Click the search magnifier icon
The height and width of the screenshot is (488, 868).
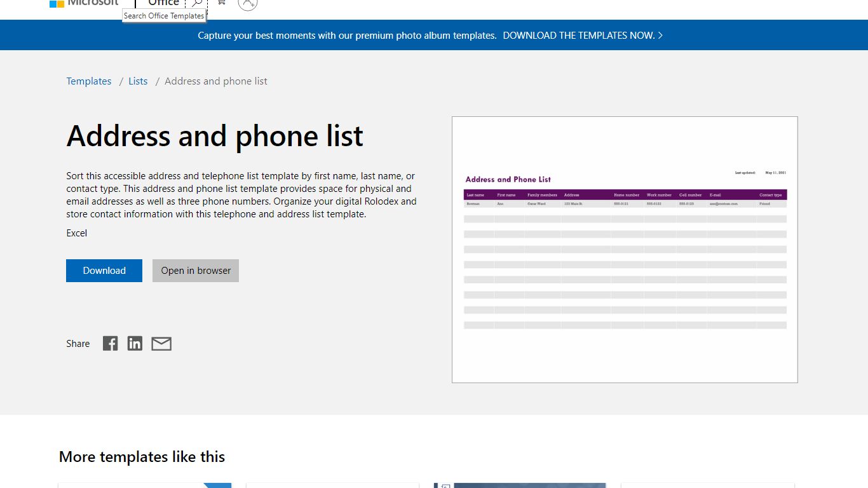[x=196, y=3]
